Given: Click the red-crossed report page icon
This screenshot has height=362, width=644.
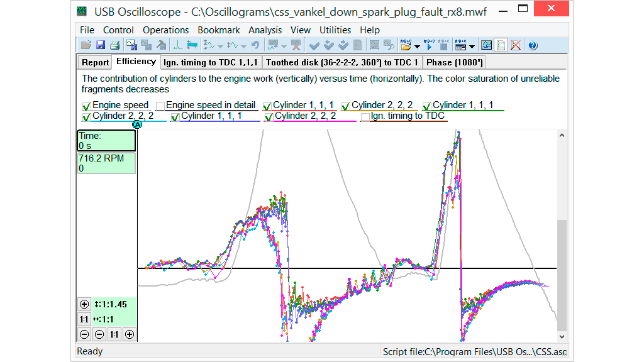Looking at the screenshot, I should point(516,45).
